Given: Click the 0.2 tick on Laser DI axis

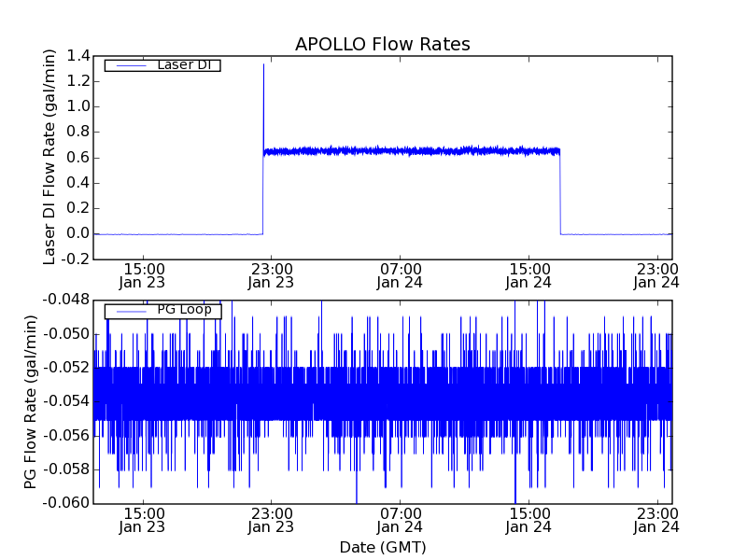Looking at the screenshot, I should (x=78, y=208).
